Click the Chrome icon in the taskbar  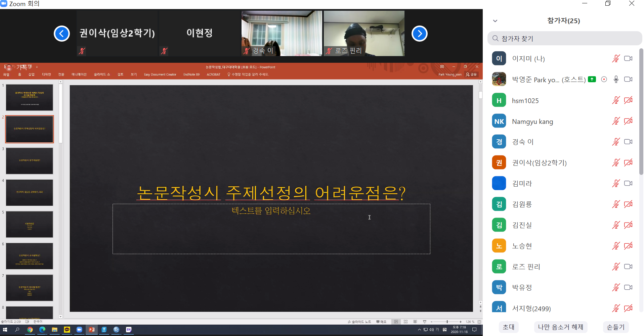[30, 330]
